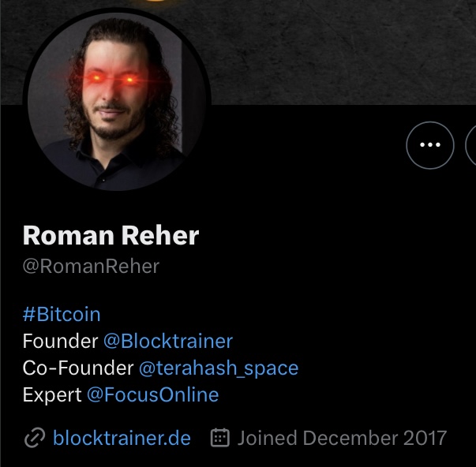Open the #Bitcoin hashtag
The width and height of the screenshot is (476, 467).
tap(62, 314)
